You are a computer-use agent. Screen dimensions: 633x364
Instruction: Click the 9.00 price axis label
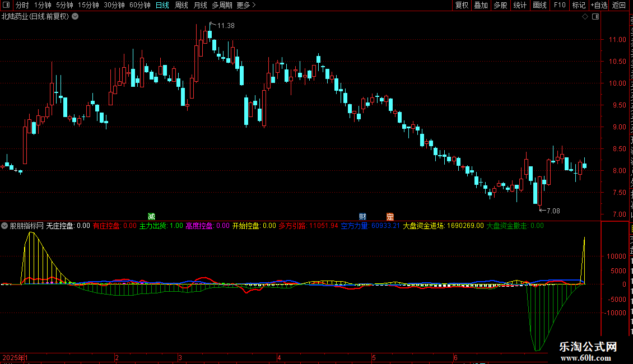(x=619, y=127)
